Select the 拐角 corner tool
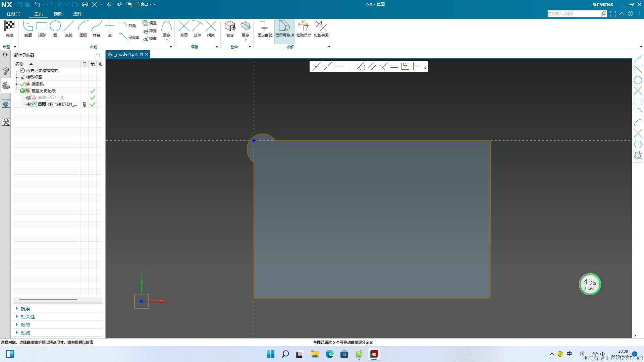The height and width of the screenshot is (362, 644). 211,29
